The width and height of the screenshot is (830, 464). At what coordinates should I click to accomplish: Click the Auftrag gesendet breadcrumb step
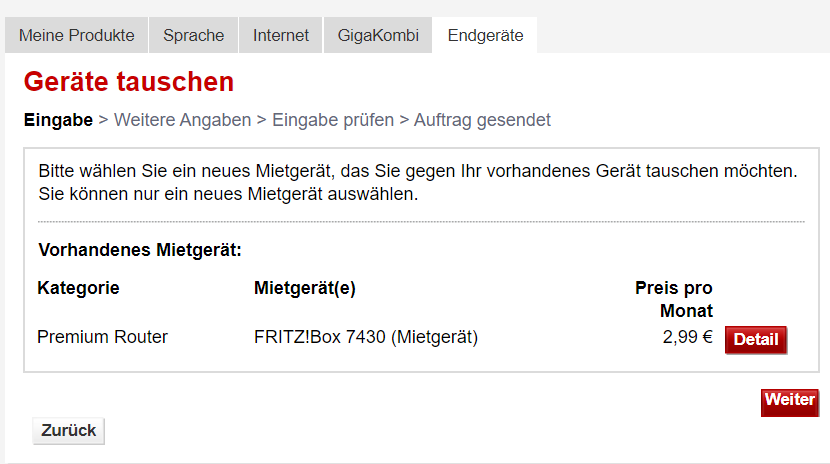coord(482,120)
